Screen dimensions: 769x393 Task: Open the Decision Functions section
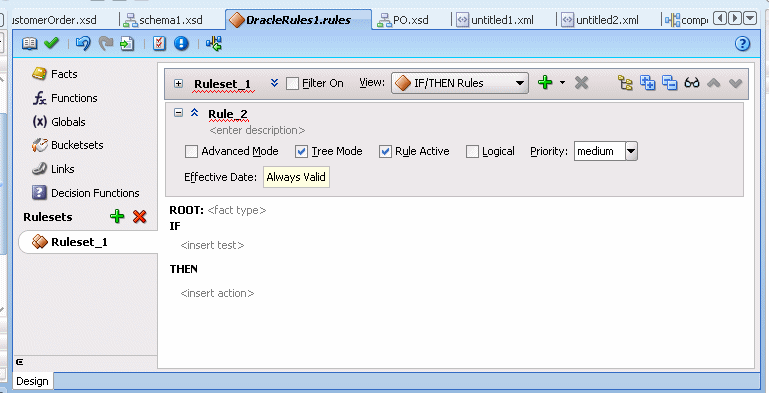[x=85, y=193]
